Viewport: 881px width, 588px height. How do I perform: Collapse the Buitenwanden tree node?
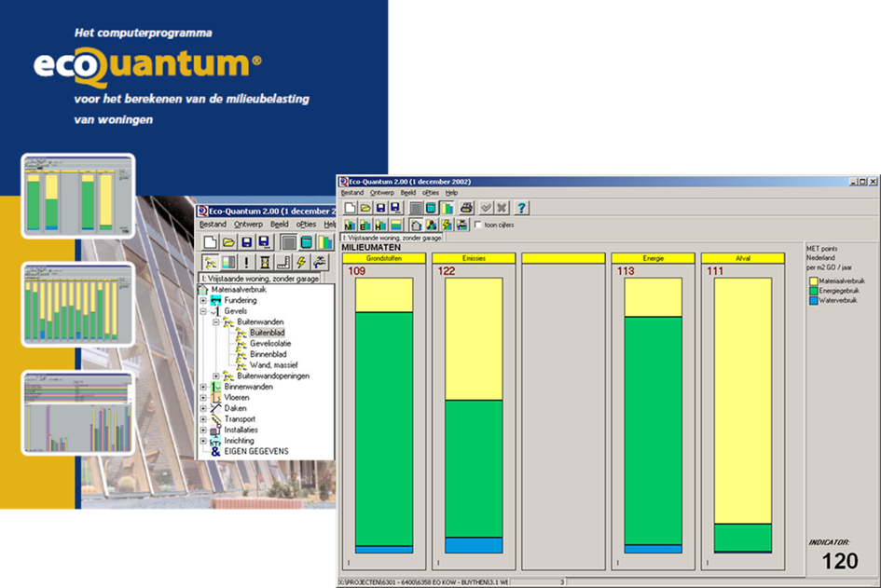click(215, 321)
